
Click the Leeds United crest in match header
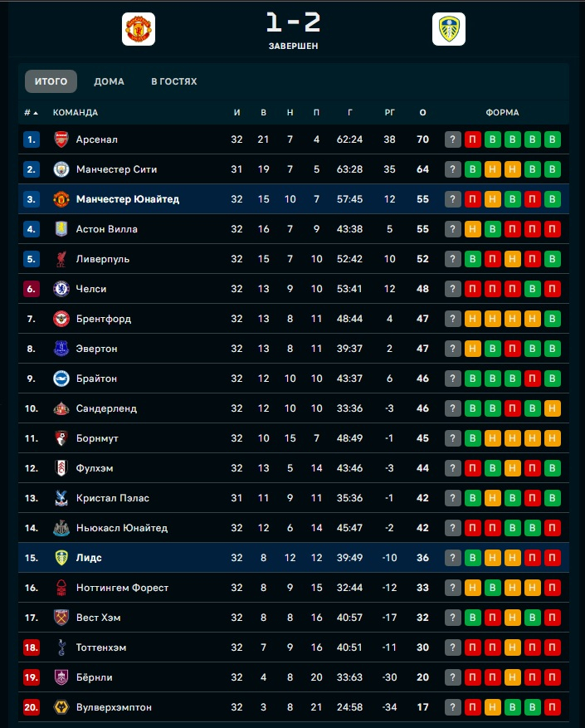pos(448,29)
